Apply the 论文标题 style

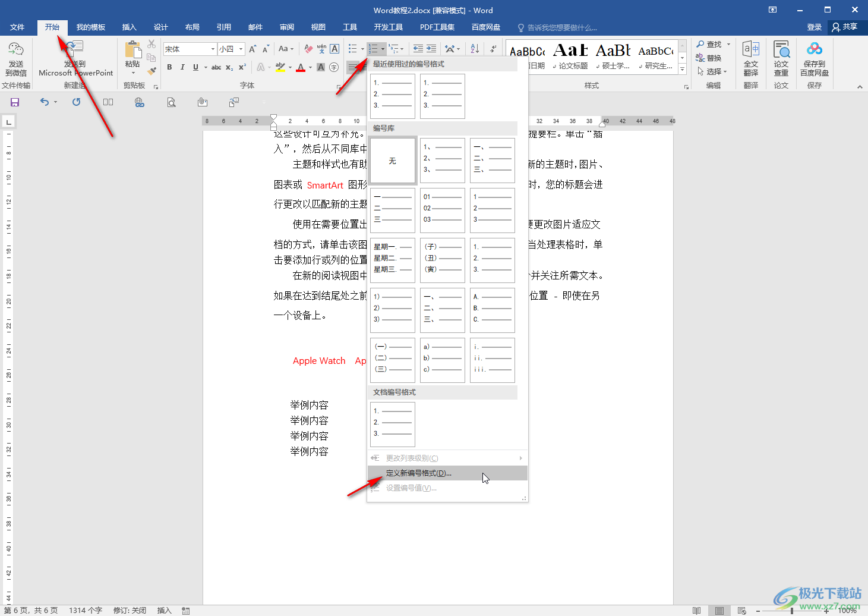point(570,57)
